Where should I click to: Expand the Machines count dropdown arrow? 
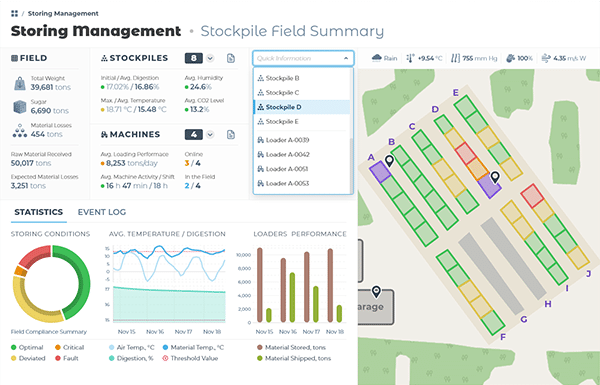click(x=210, y=134)
